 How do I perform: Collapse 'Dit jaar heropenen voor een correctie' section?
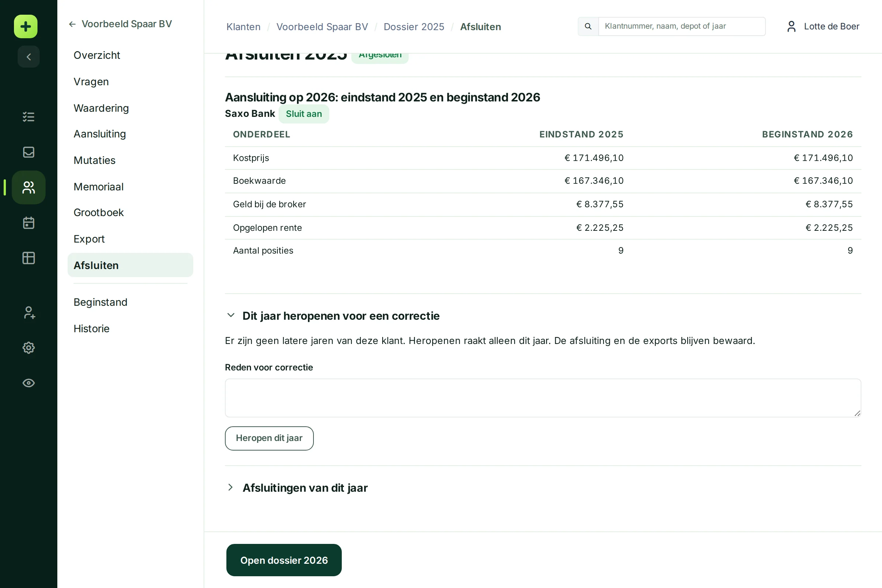tap(231, 315)
